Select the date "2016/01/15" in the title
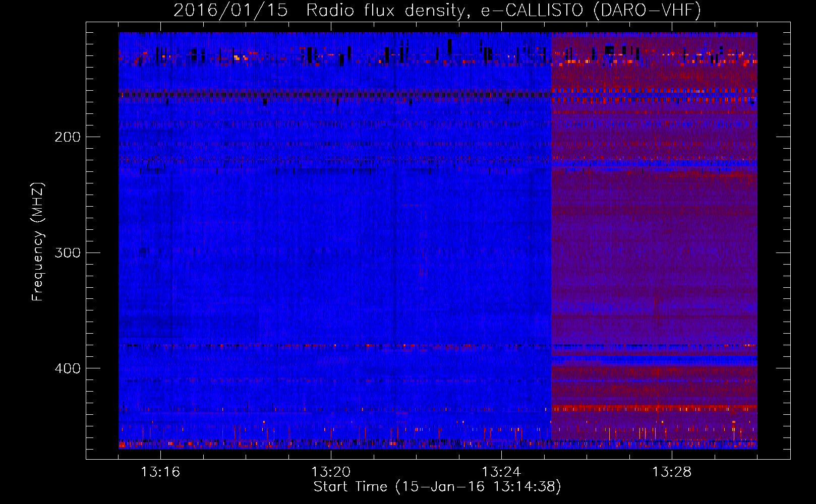The image size is (816, 504). [x=231, y=10]
